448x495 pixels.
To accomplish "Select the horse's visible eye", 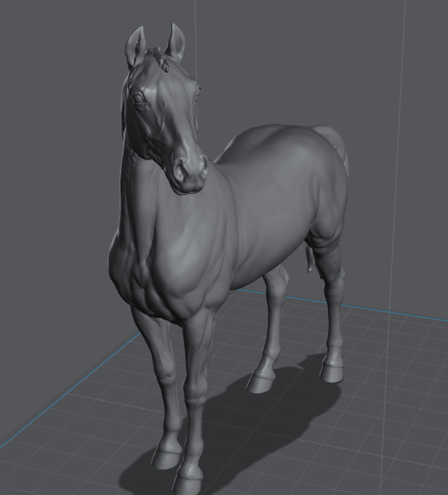I will (138, 98).
